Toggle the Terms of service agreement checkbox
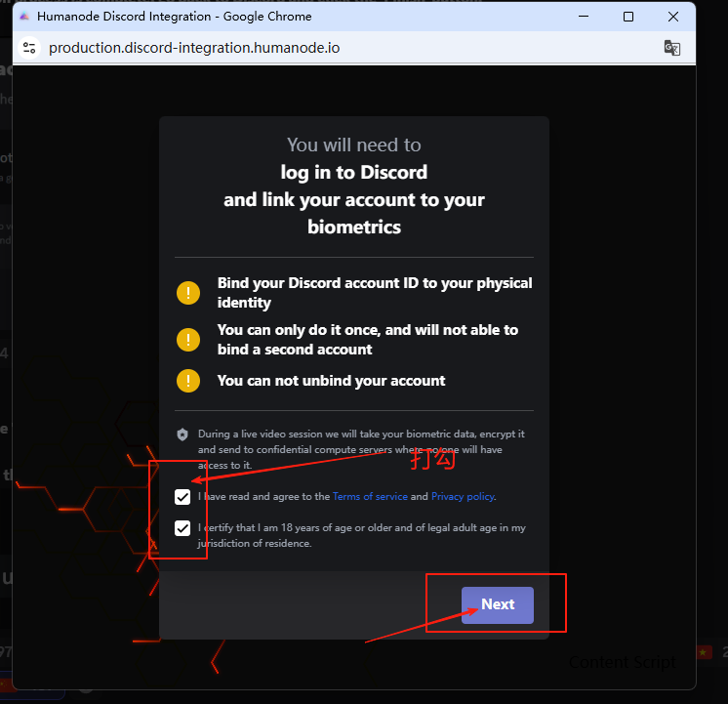 (182, 497)
